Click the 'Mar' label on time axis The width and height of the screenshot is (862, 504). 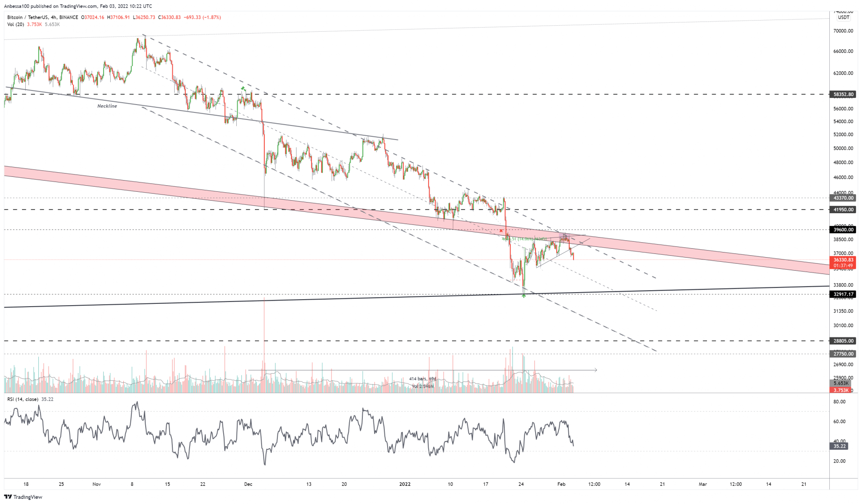(703, 484)
